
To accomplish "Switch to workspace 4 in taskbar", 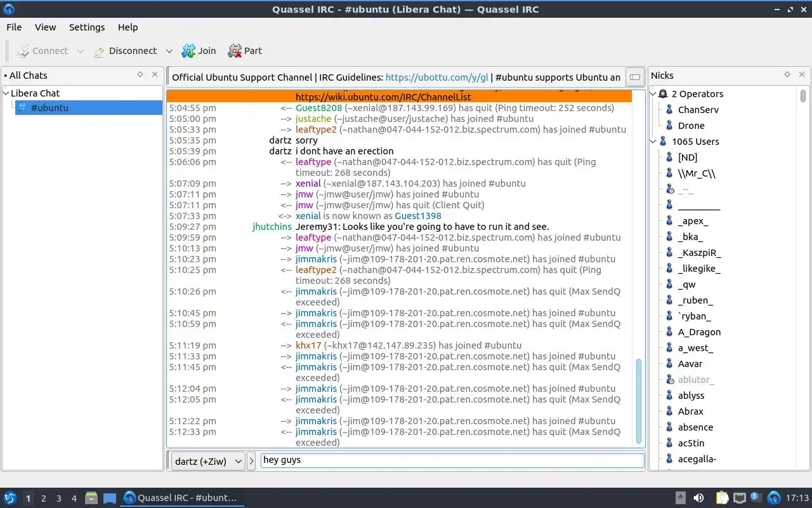I will [74, 498].
